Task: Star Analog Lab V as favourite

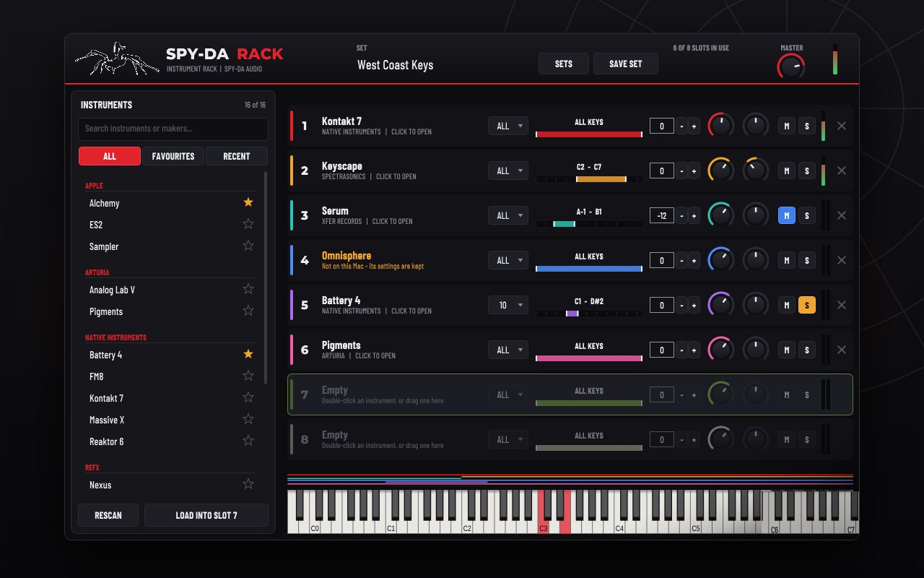Action: coord(248,289)
